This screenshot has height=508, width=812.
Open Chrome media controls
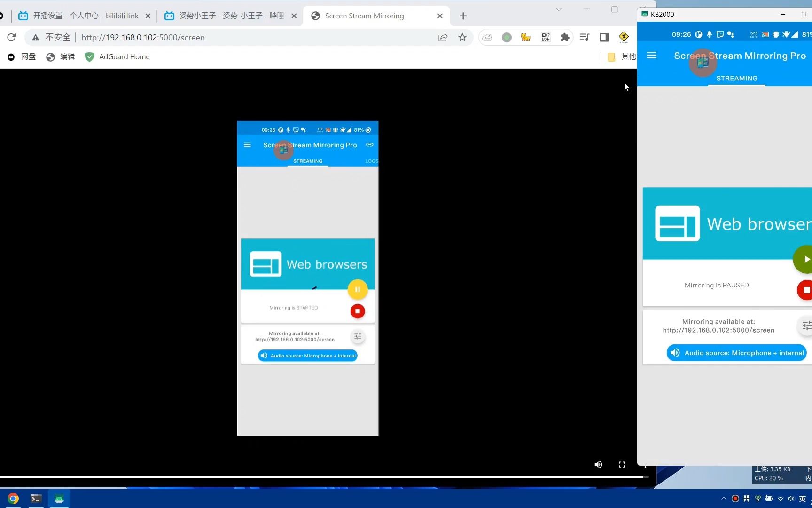coord(585,37)
